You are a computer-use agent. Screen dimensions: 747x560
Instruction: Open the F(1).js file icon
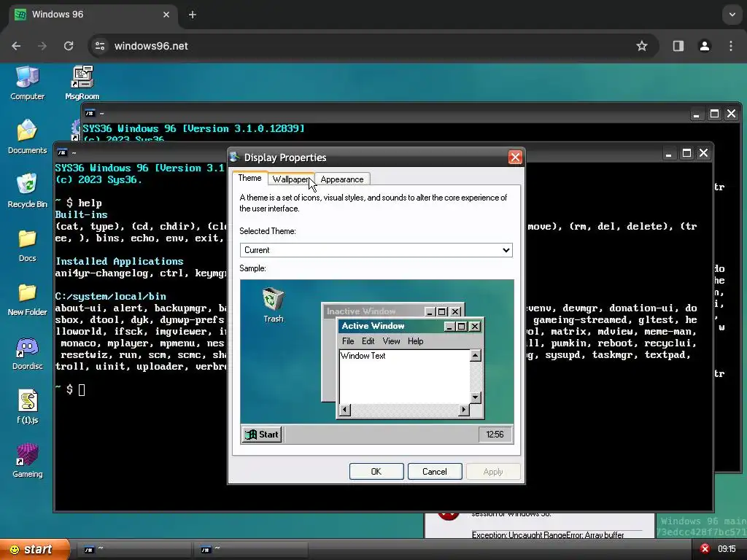click(27, 407)
